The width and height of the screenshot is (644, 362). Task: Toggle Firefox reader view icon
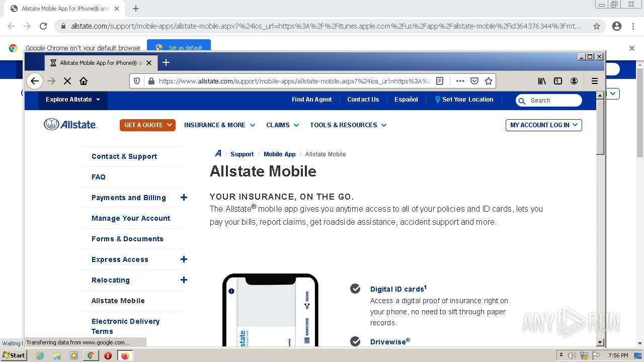(x=440, y=81)
